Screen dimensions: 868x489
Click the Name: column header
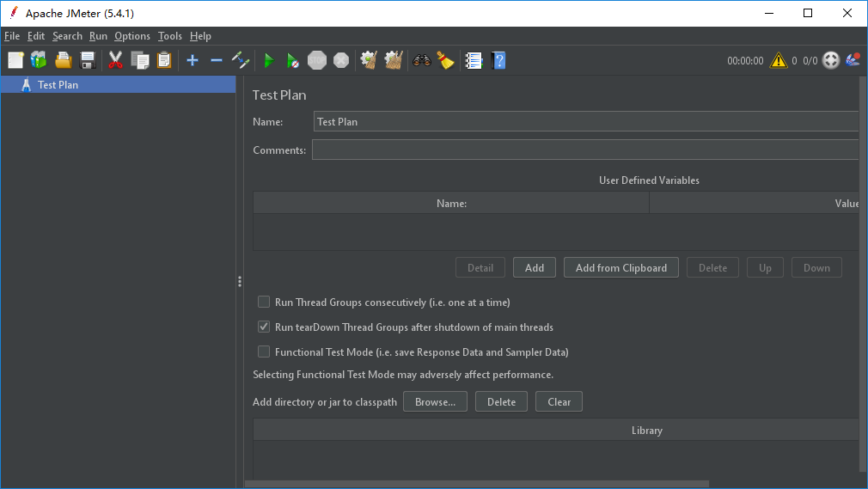(x=451, y=203)
